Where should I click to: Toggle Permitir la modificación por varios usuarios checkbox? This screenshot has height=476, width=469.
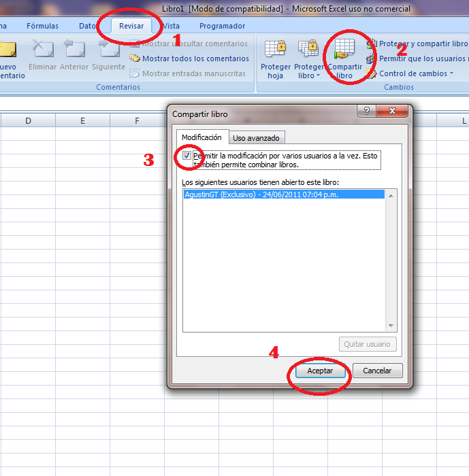187,156
